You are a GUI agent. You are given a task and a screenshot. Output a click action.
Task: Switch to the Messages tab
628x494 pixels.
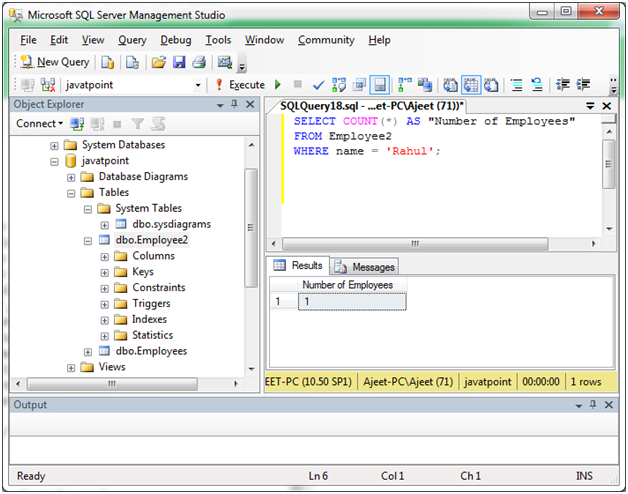[x=365, y=267]
